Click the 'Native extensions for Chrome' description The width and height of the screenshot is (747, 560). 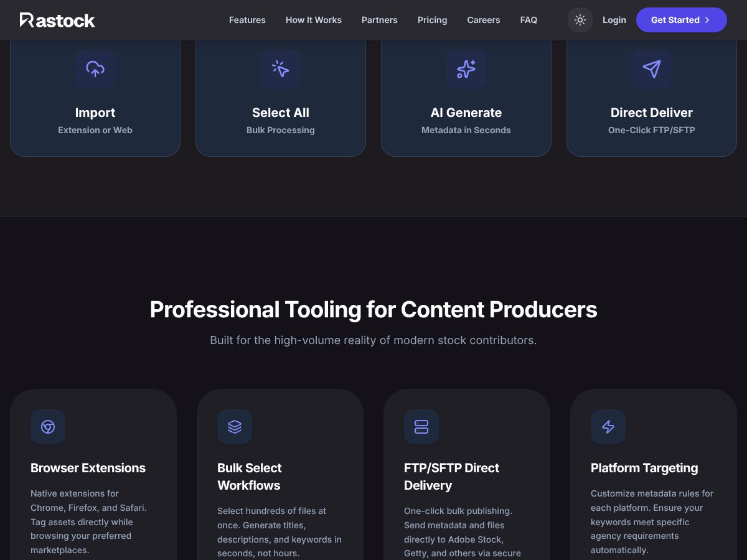point(88,521)
